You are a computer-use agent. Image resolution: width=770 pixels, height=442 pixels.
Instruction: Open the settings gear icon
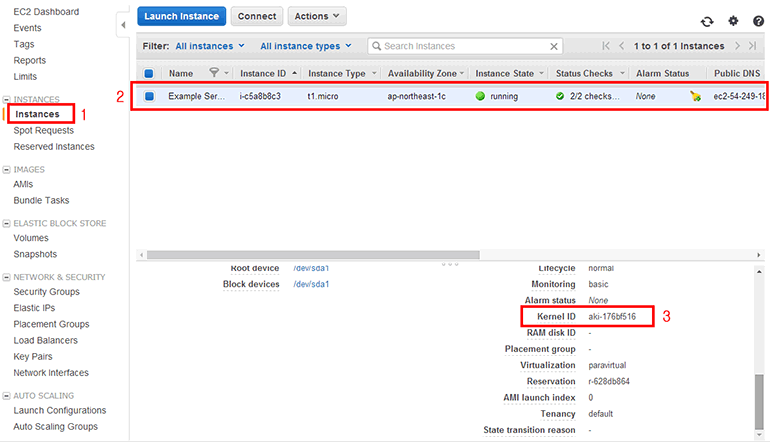[x=733, y=21]
